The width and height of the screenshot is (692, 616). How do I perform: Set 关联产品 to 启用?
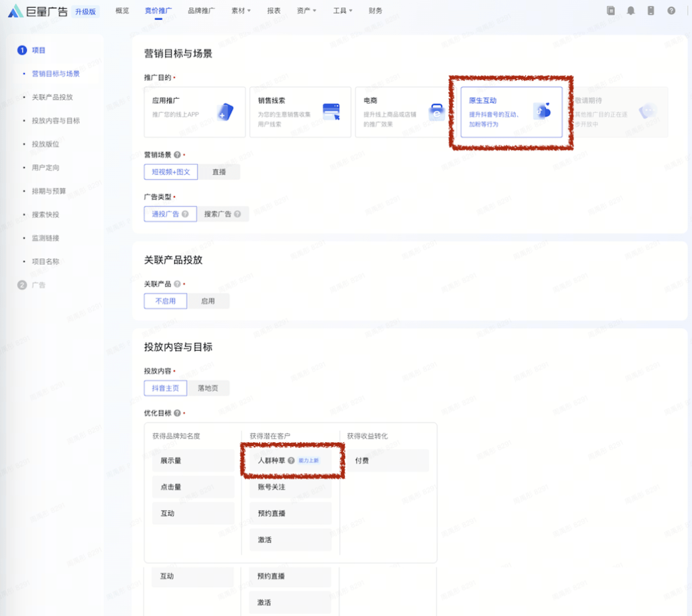pos(208,301)
